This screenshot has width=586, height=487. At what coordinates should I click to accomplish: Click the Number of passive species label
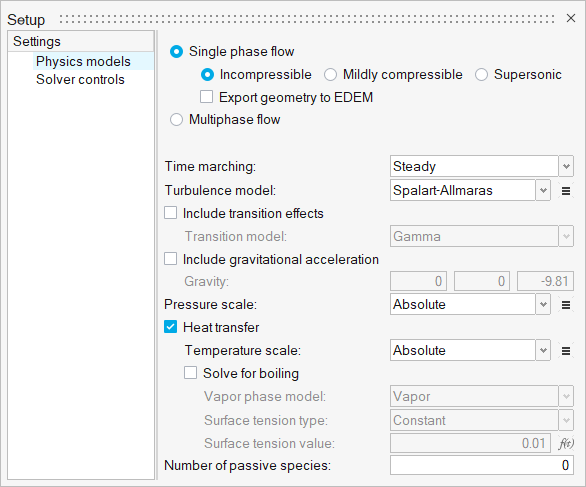click(x=247, y=465)
